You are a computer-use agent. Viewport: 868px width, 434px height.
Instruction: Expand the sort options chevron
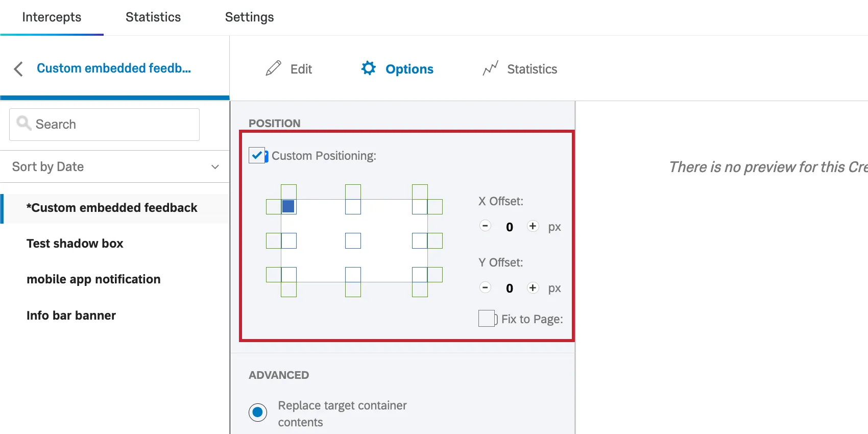[214, 166]
